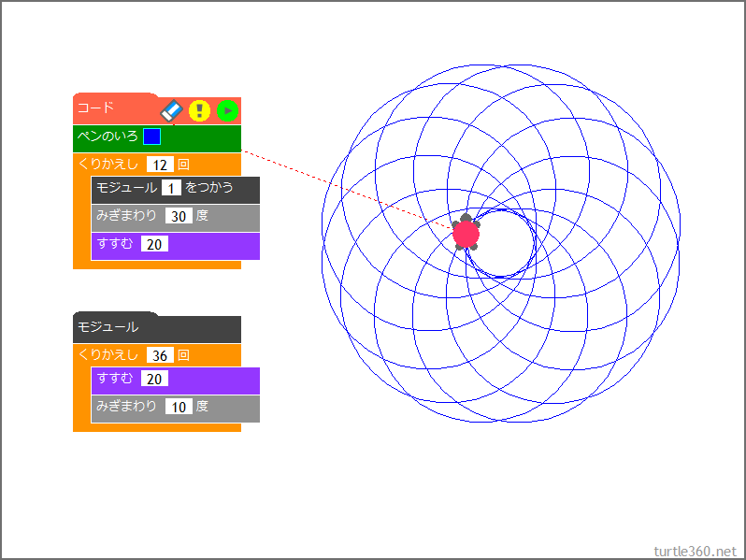746x560 pixels.
Task: Click the すすむ label inside モジュール definition
Action: tap(114, 379)
